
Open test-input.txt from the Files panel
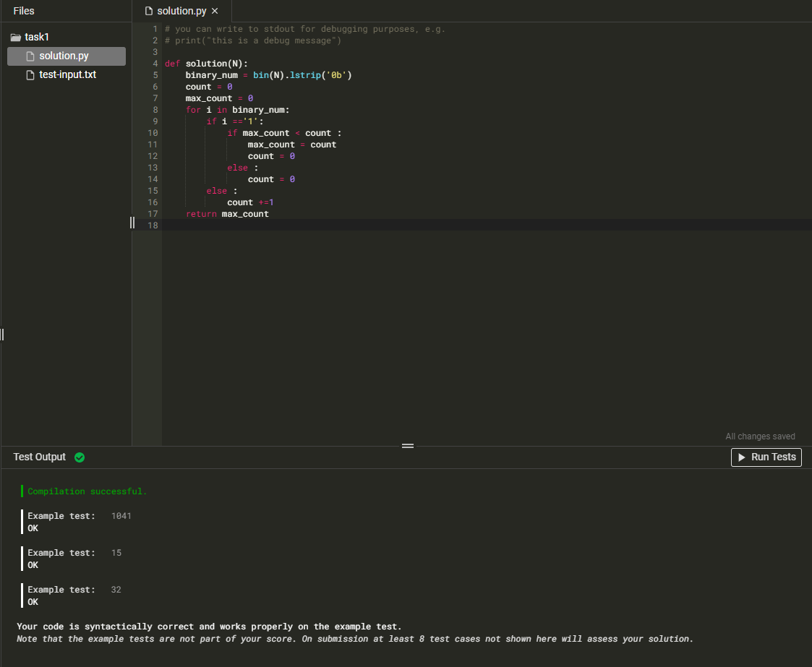coord(66,74)
